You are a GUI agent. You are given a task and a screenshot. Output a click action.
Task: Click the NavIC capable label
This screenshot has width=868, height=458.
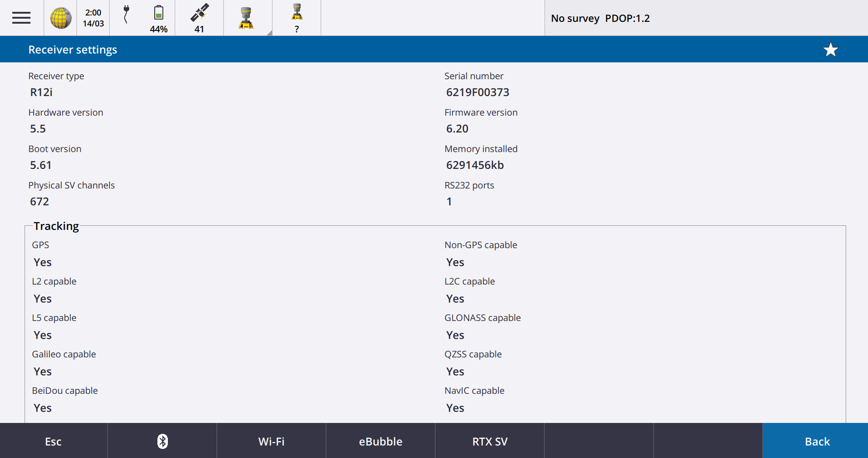[474, 391]
